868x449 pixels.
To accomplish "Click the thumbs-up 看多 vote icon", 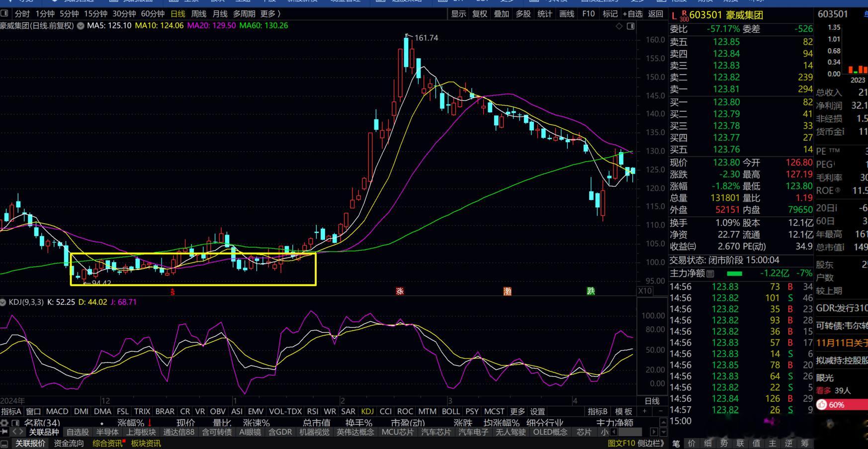I will 822,405.
